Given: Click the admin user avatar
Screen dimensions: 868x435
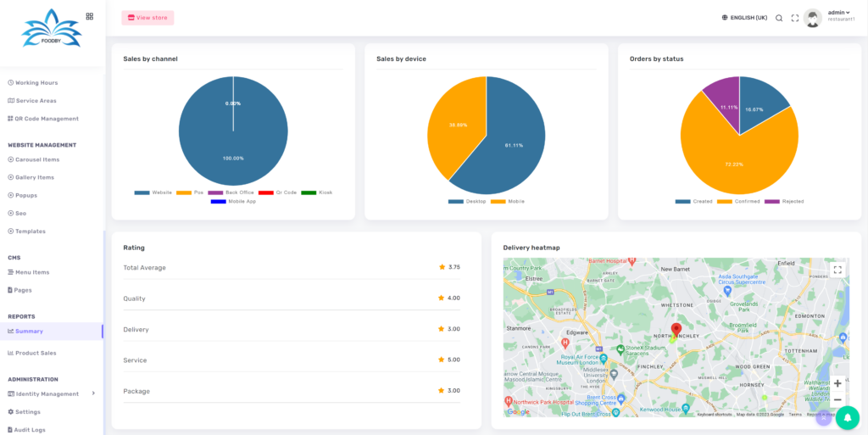Looking at the screenshot, I should [813, 18].
